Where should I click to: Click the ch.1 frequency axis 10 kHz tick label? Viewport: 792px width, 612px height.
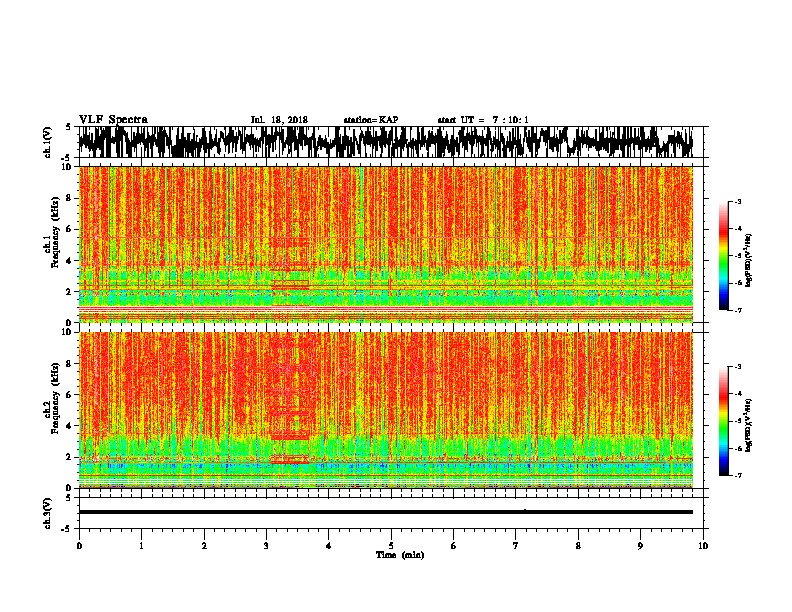point(67,167)
